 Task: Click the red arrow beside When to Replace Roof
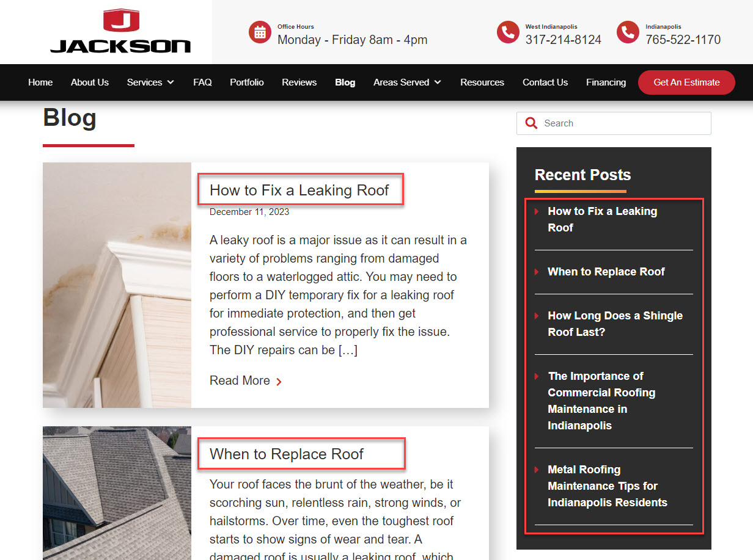coord(535,272)
